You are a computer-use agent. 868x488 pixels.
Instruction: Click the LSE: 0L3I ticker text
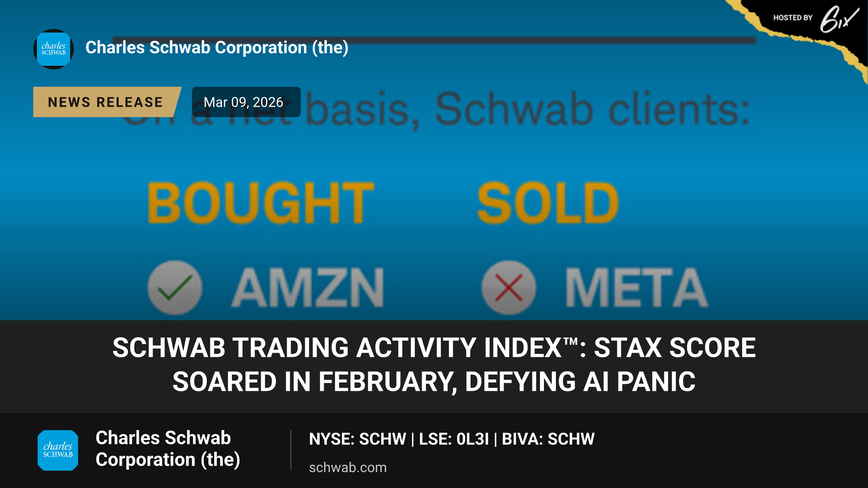pos(454,439)
